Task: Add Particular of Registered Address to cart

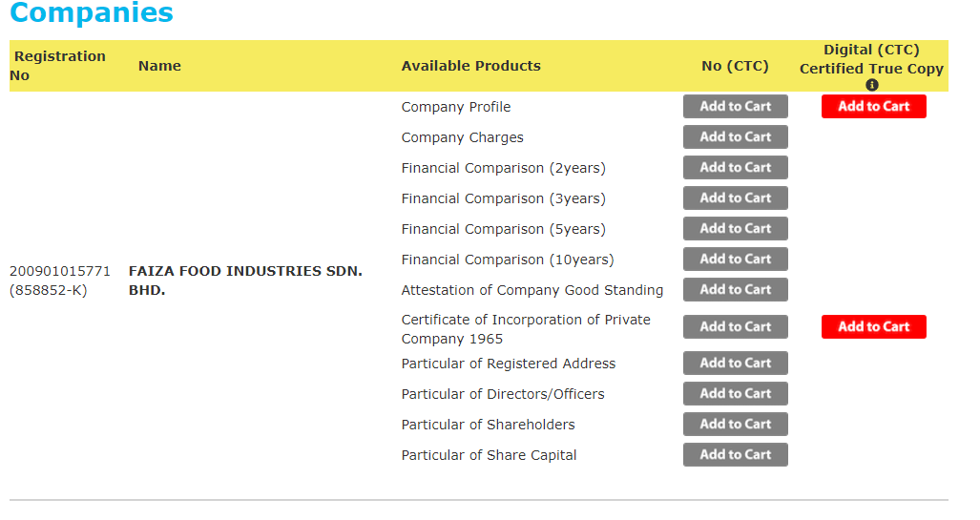Action: (735, 364)
